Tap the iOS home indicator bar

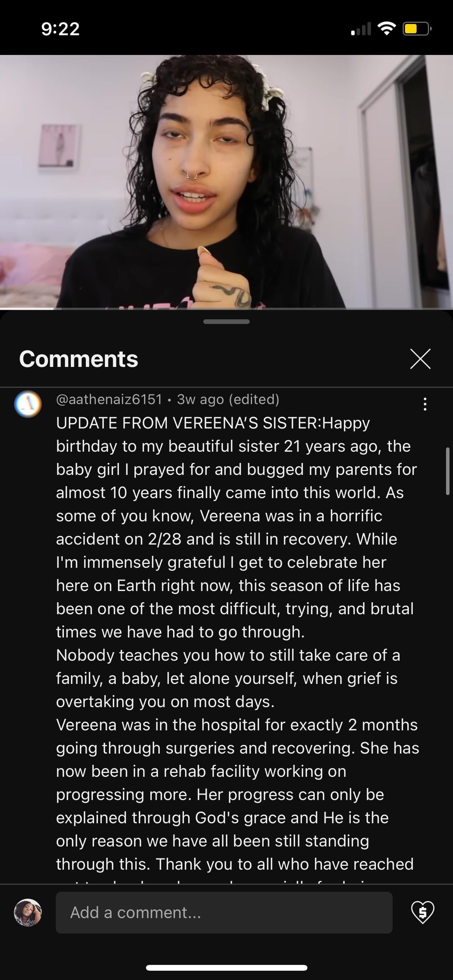pos(226,968)
